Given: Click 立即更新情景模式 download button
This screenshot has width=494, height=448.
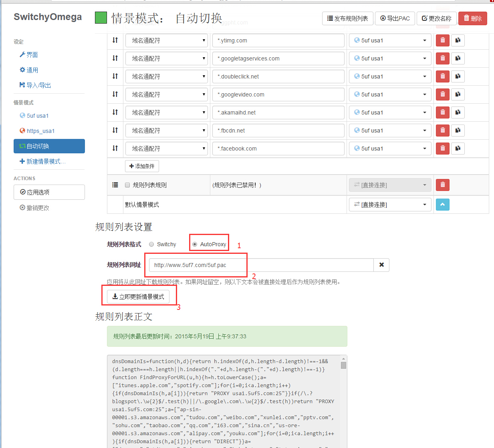Looking at the screenshot, I should tap(138, 297).
